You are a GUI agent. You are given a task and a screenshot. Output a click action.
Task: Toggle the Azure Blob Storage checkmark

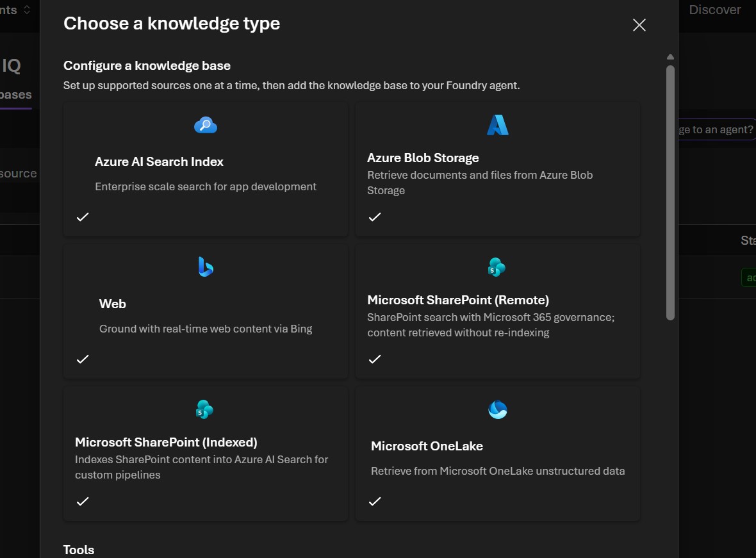click(x=375, y=217)
